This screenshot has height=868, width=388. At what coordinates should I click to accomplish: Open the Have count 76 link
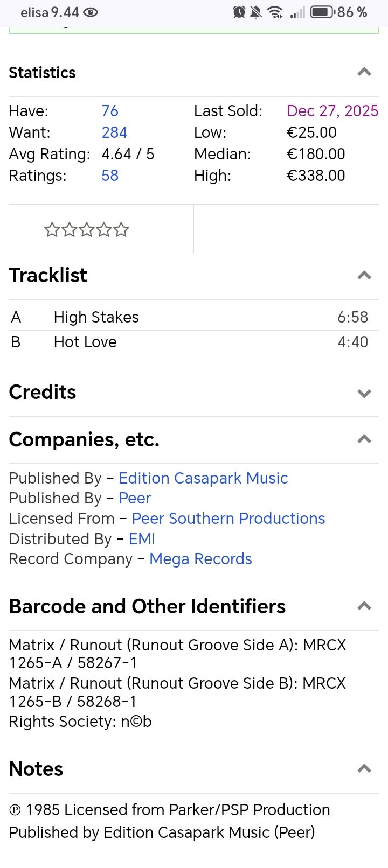[110, 111]
